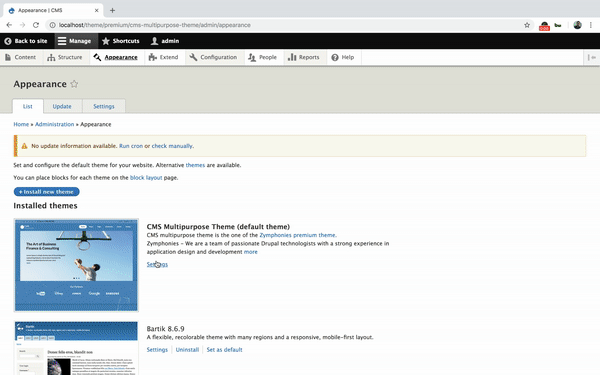Open the Help admin section

tap(343, 57)
